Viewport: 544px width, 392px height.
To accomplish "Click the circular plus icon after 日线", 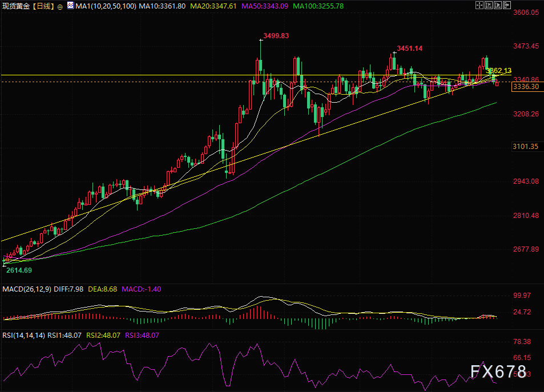I will point(61,6).
